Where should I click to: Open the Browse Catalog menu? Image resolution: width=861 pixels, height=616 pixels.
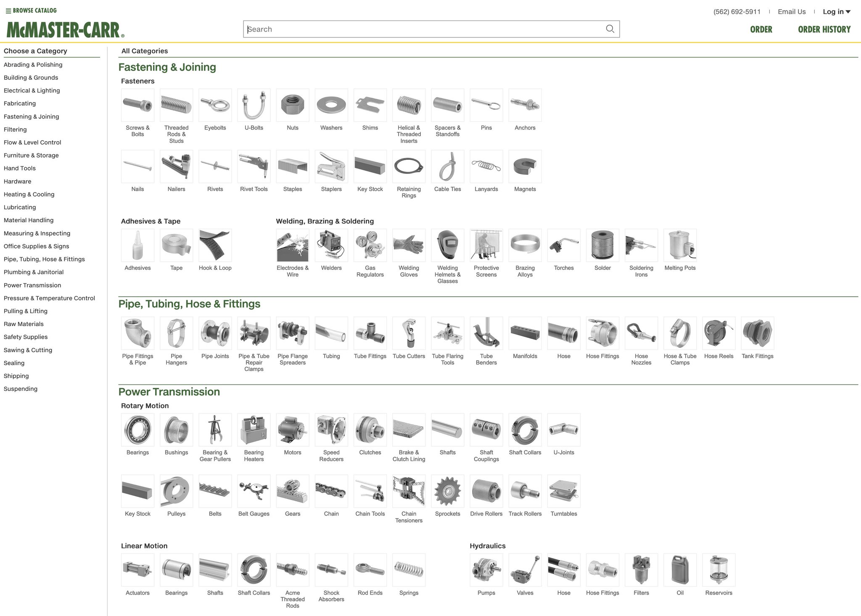click(x=31, y=11)
